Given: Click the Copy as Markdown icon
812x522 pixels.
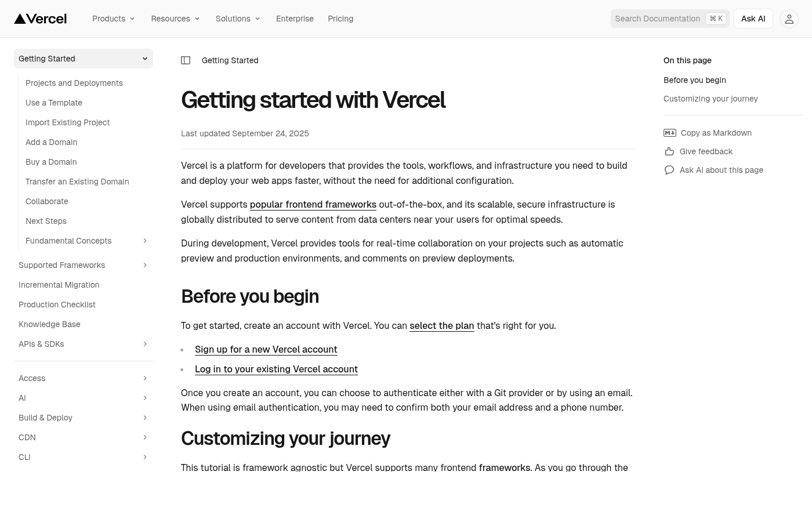Looking at the screenshot, I should [670, 133].
